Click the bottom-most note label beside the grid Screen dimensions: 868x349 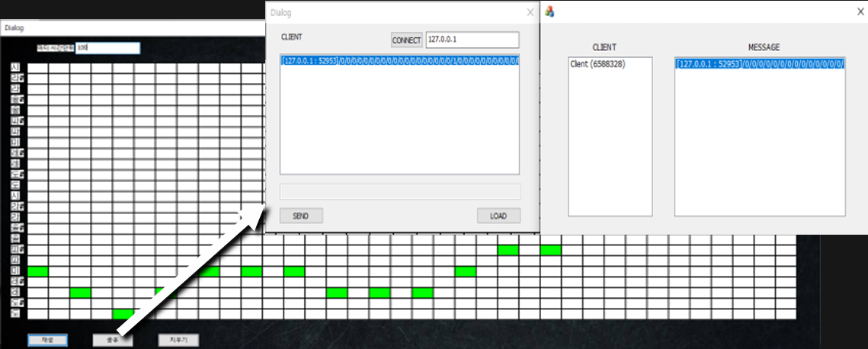coord(17,314)
